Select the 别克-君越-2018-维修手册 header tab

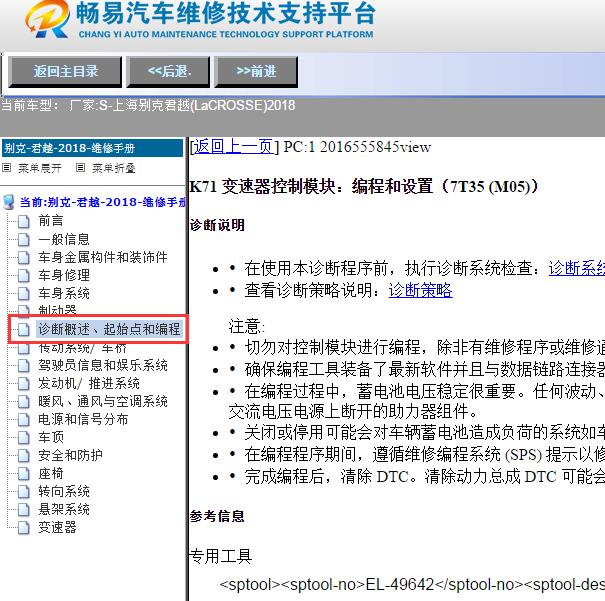[92, 148]
